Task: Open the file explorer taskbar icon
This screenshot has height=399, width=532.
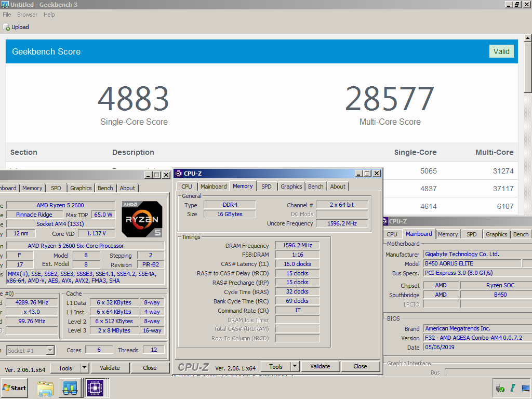Action: 45,388
